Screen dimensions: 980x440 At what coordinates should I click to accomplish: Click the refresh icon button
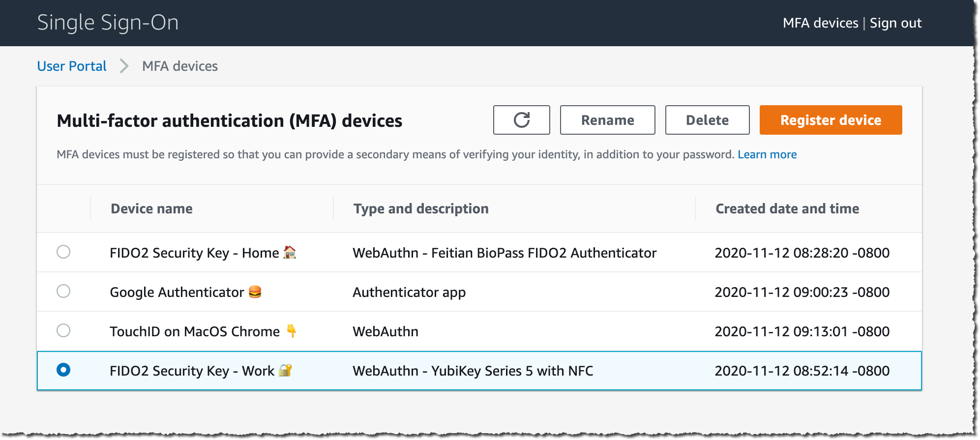pos(521,120)
